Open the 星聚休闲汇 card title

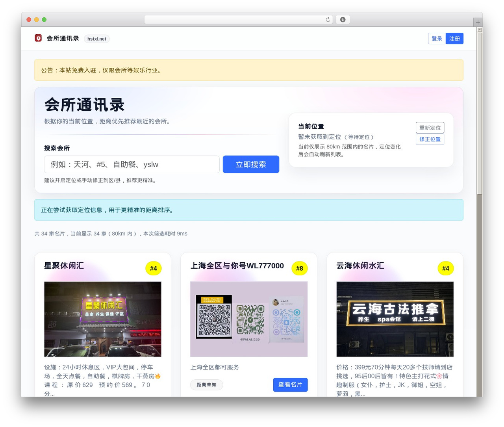64,265
